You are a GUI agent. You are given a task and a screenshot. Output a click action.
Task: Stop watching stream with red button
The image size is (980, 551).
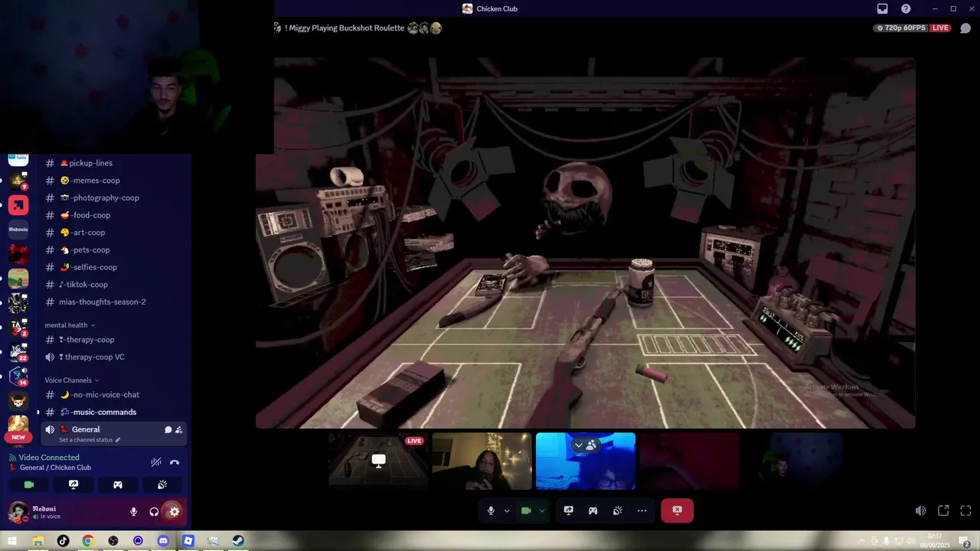tap(677, 510)
